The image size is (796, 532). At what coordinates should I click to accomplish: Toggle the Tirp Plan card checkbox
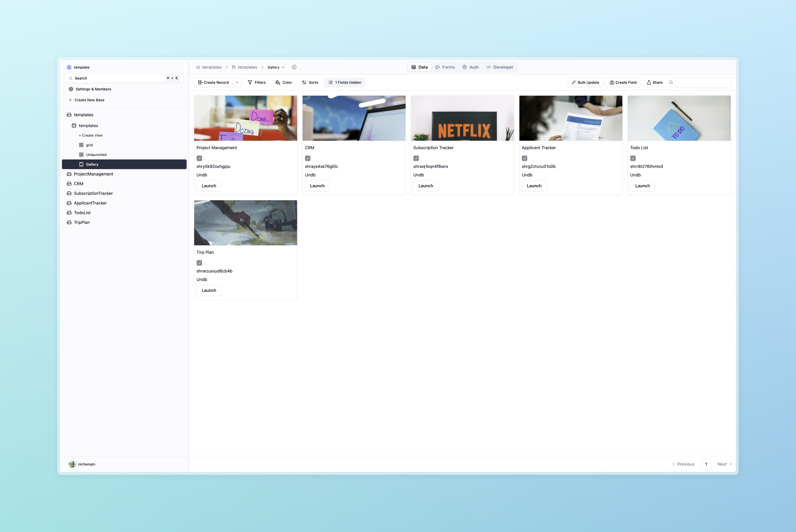coord(199,263)
